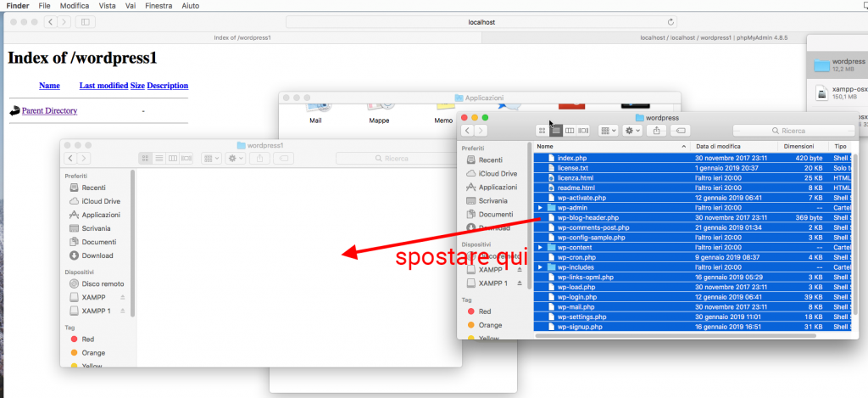
Task: Open the File menu
Action: [44, 6]
